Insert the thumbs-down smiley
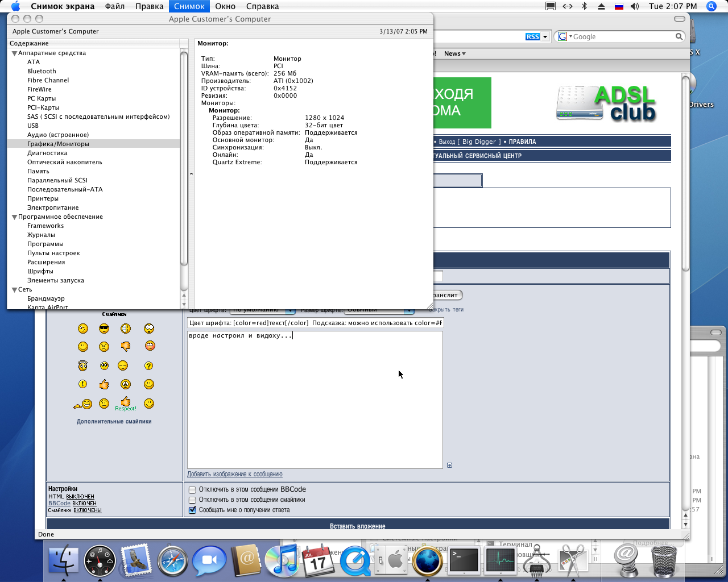 coord(126,346)
